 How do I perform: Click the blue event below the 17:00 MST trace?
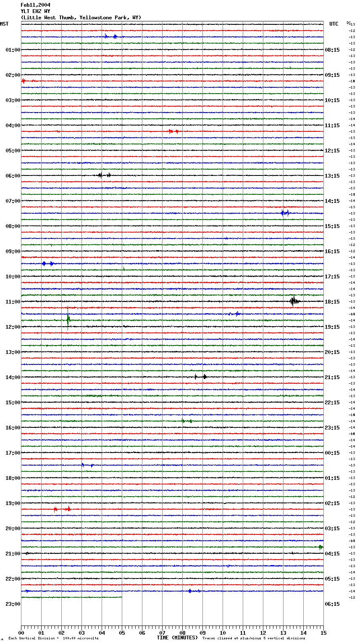coord(87,465)
